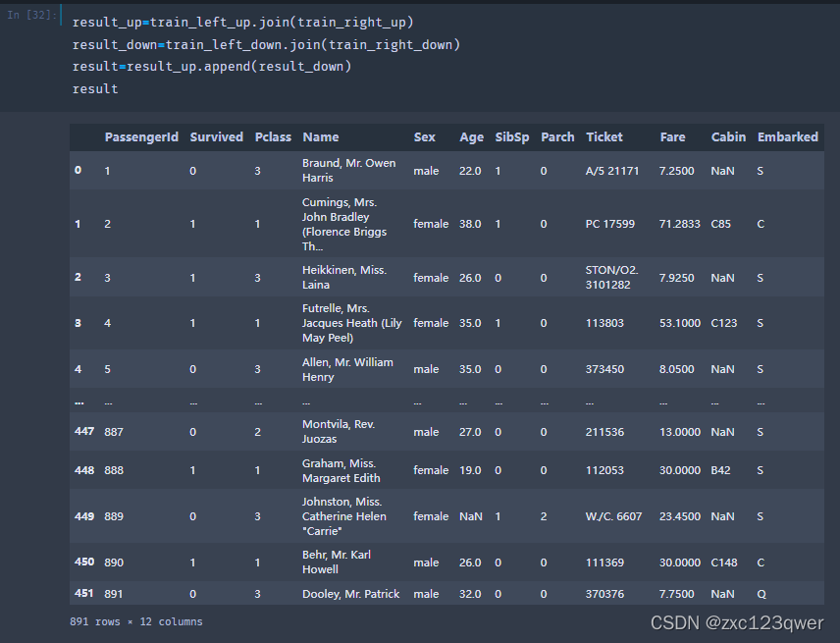Click row index 447
Viewport: 840px width, 643px height.
pyautogui.click(x=84, y=431)
